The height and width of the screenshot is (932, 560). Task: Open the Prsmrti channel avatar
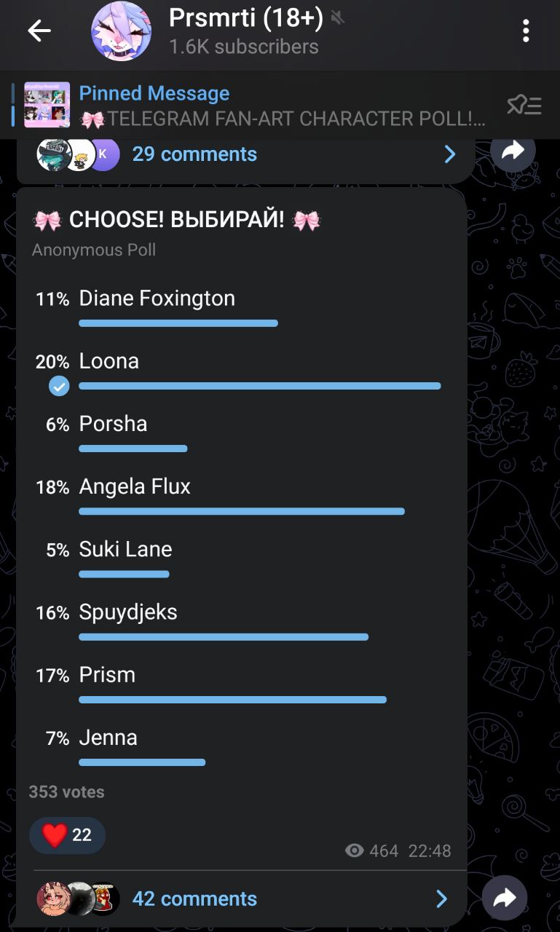[x=121, y=31]
